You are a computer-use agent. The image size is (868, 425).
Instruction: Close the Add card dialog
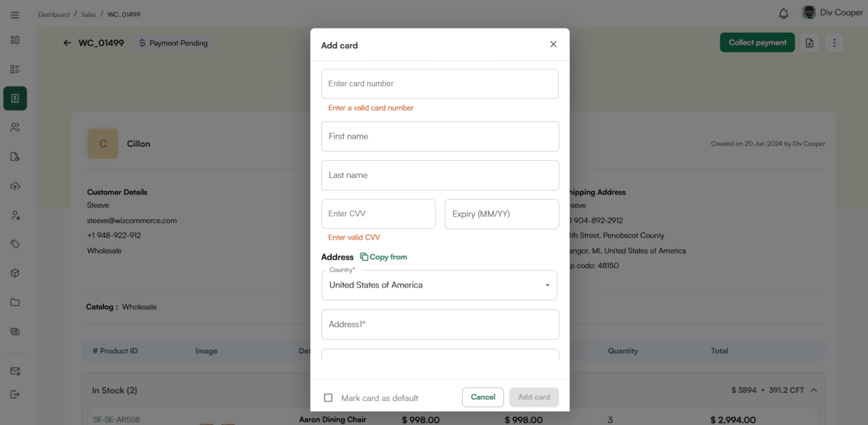tap(553, 44)
